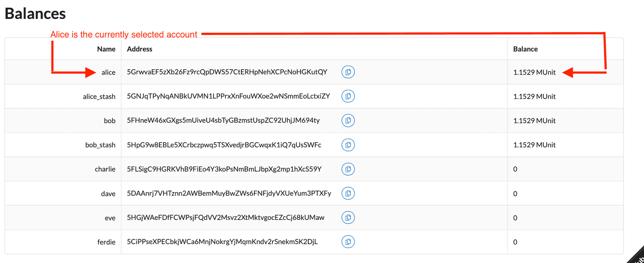
Task: Click the charlie account name
Action: point(105,169)
